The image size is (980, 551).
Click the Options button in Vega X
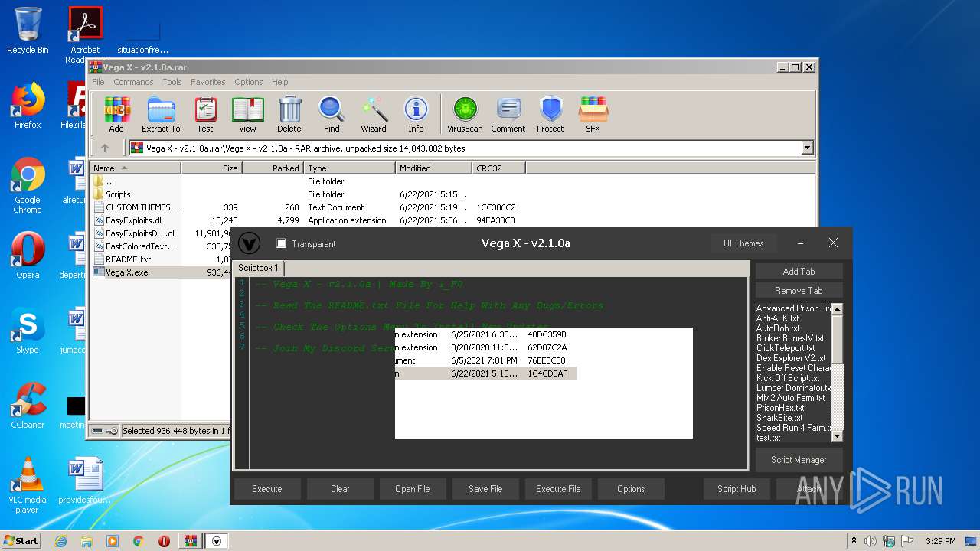coord(631,488)
